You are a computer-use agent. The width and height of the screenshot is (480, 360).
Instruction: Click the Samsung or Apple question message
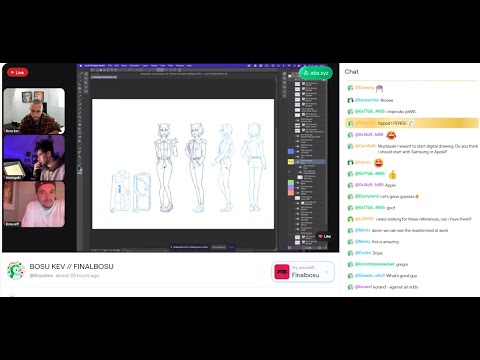tap(428, 149)
